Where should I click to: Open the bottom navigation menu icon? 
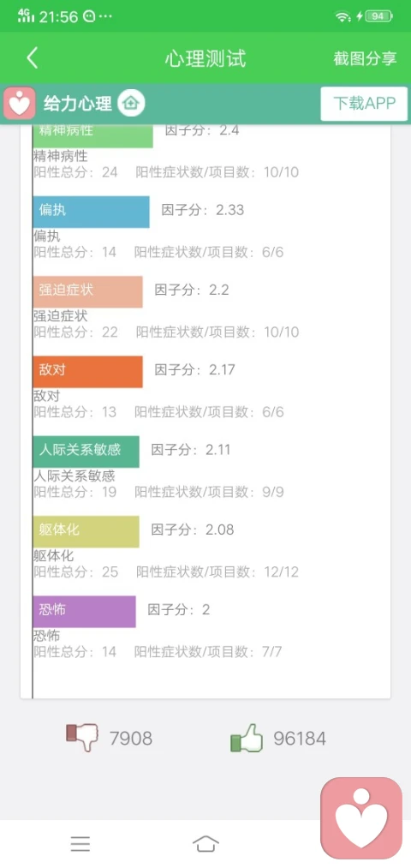point(80,844)
